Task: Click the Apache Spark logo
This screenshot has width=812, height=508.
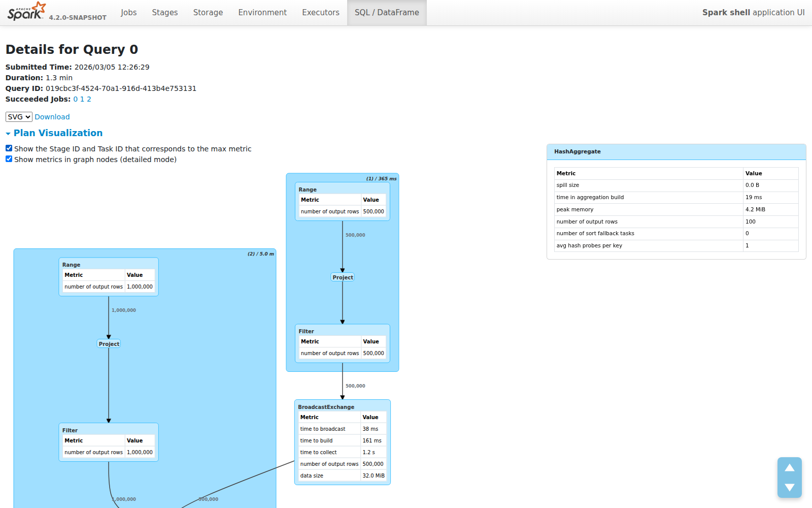Action: point(27,11)
